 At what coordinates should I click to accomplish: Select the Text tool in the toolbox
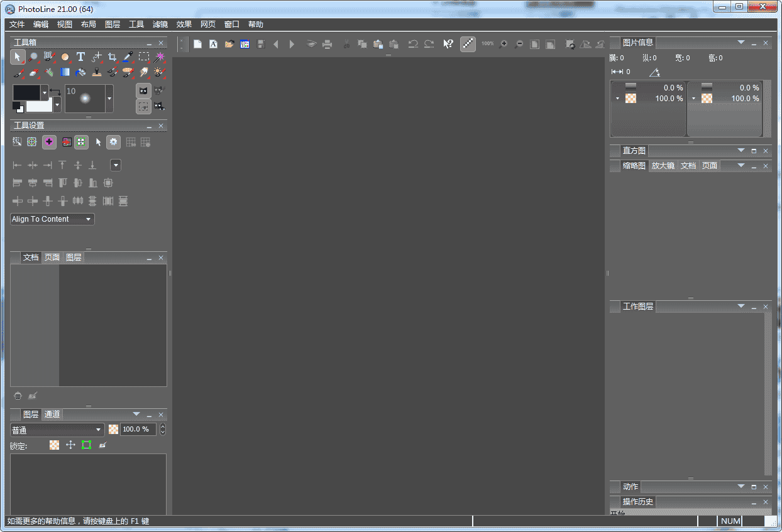point(80,57)
